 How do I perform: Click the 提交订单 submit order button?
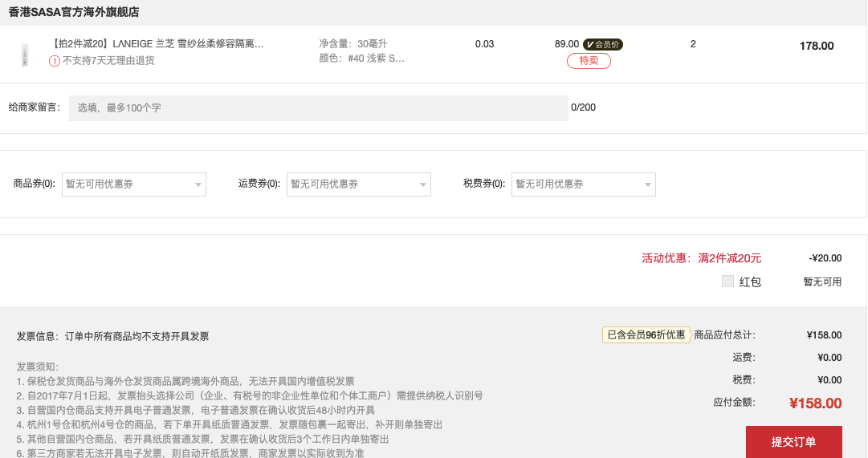pos(794,441)
